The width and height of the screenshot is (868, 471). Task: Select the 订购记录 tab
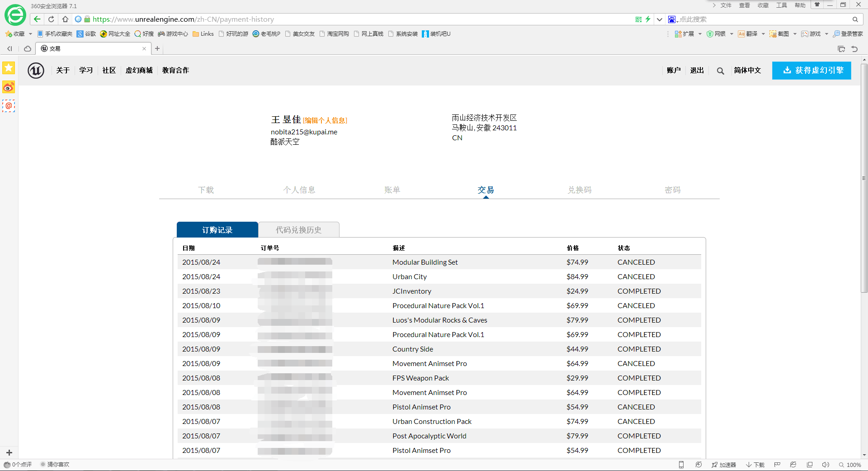217,230
